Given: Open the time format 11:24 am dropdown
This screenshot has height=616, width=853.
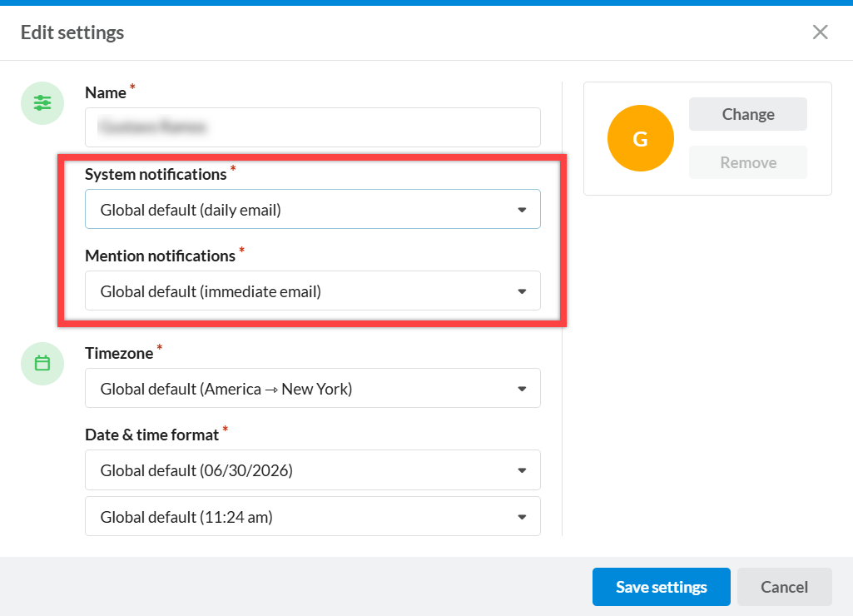Looking at the screenshot, I should [x=313, y=516].
